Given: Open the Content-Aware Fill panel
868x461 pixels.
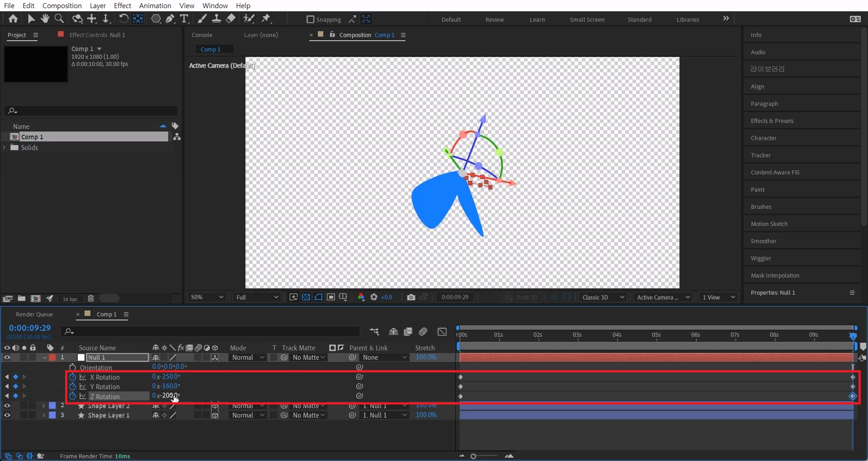Looking at the screenshot, I should (775, 172).
